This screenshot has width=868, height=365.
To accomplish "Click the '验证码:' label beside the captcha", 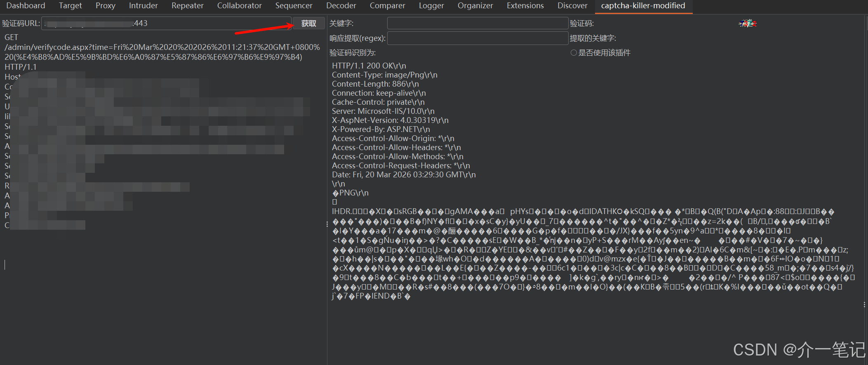I will (x=582, y=24).
